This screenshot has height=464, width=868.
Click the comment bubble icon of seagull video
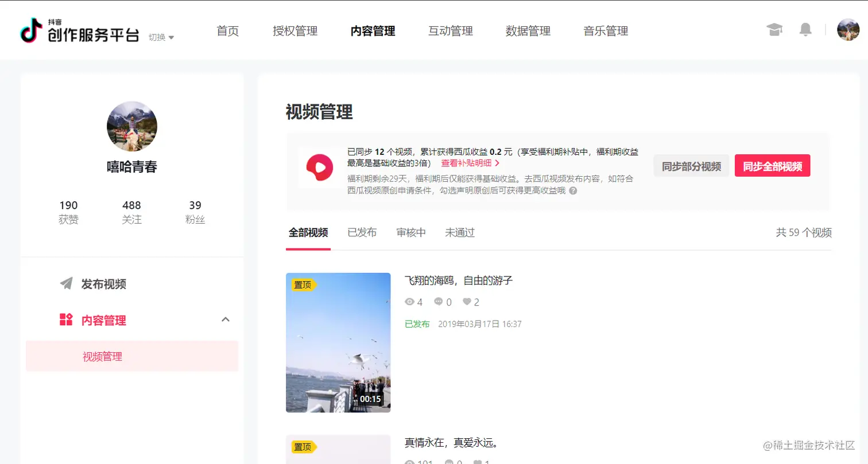click(439, 302)
